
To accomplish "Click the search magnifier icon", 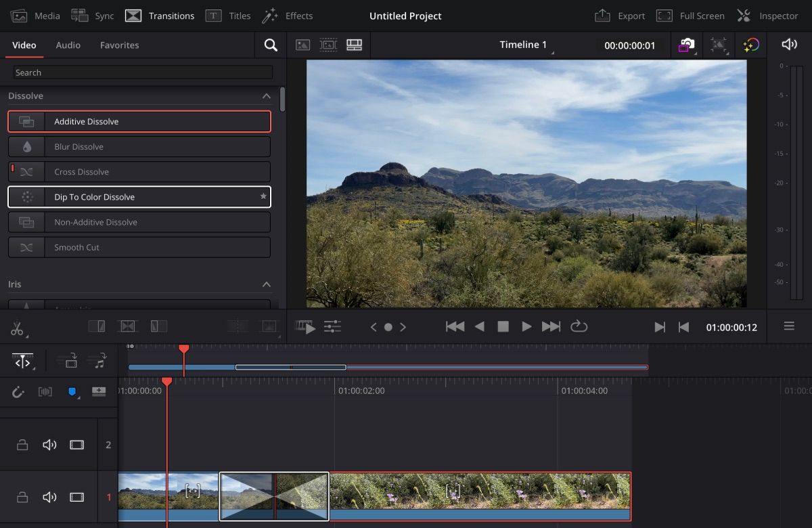I will [271, 45].
